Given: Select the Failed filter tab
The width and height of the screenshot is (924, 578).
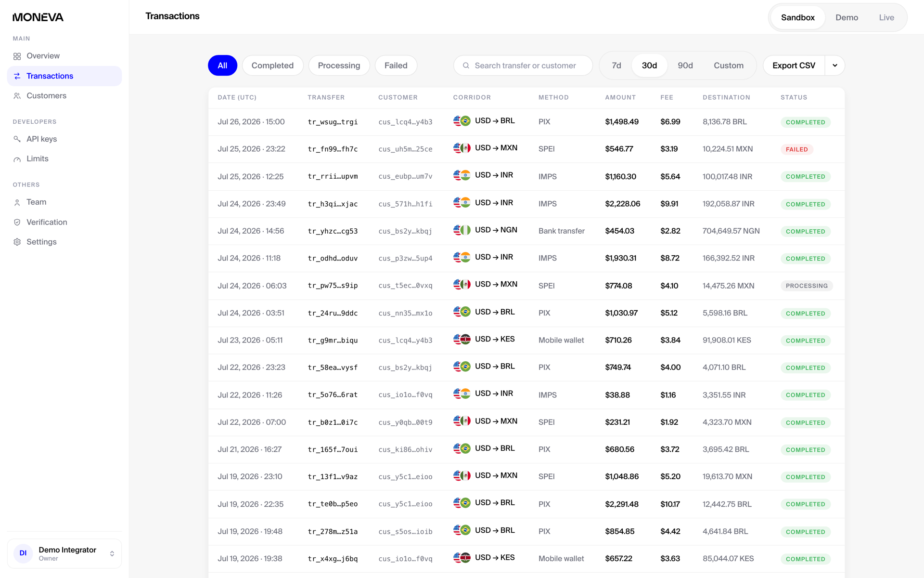Looking at the screenshot, I should click(396, 66).
